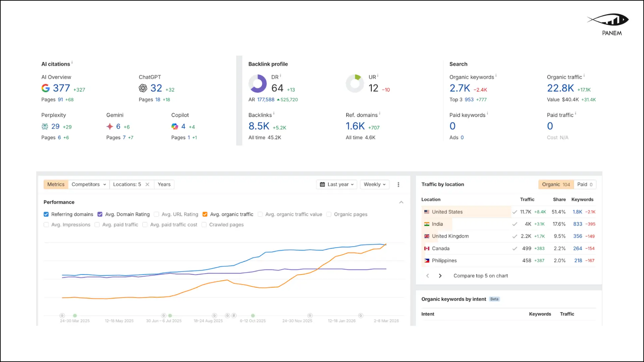The width and height of the screenshot is (644, 362).
Task: Collapse the Performance section chevron
Action: pyautogui.click(x=401, y=202)
